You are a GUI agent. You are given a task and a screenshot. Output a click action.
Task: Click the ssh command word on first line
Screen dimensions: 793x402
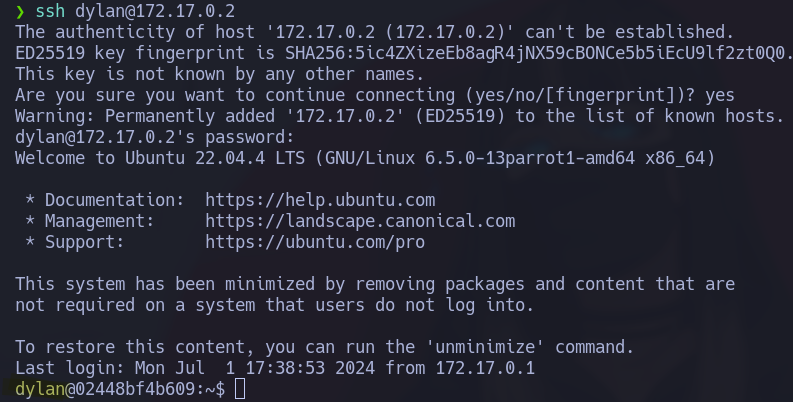click(50, 11)
